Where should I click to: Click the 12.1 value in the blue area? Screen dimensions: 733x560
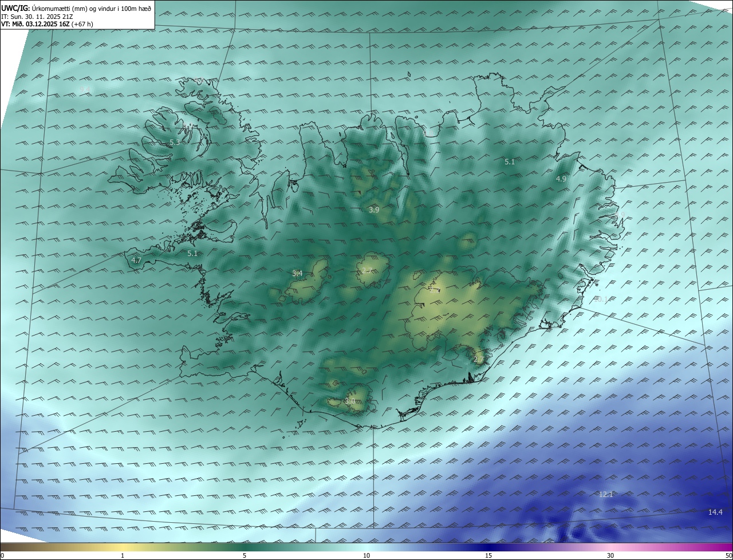point(606,494)
